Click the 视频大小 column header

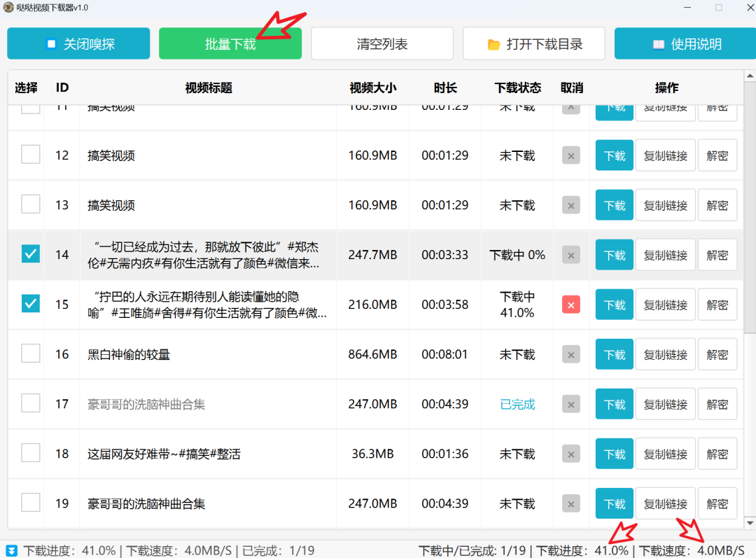pyautogui.click(x=372, y=88)
